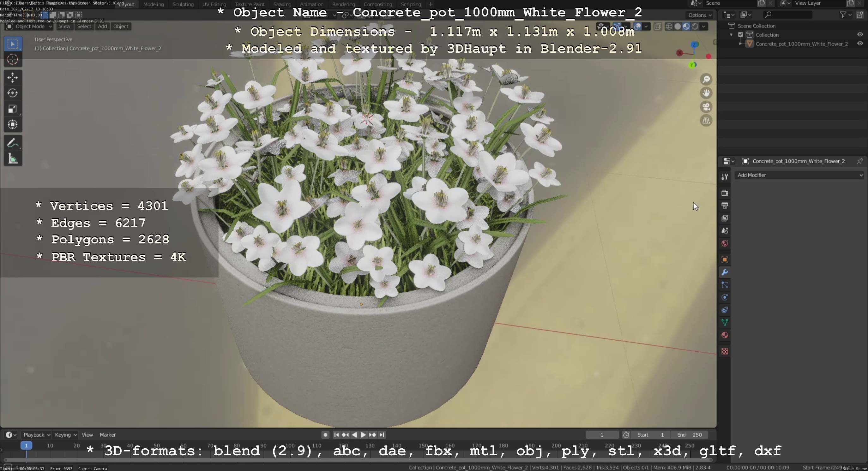This screenshot has width=868, height=471.
Task: Open Modifier properties wrench icon
Action: coord(725,272)
